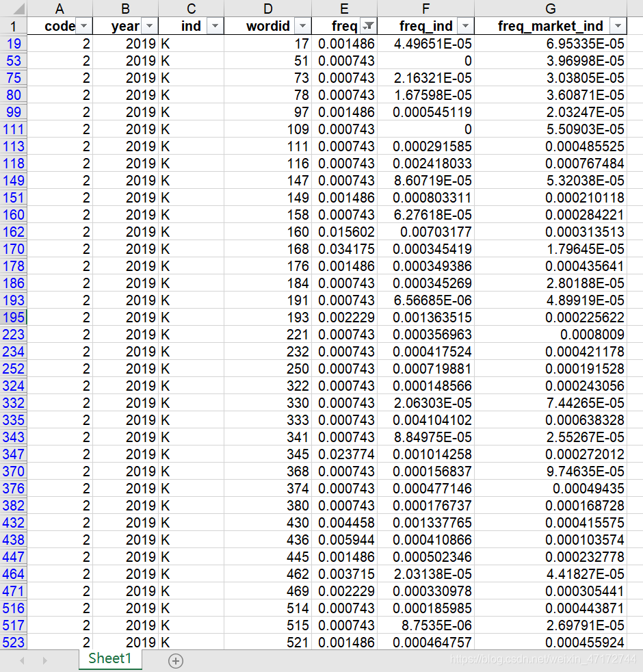The image size is (643, 672).
Task: Select column C header
Action: (x=191, y=9)
